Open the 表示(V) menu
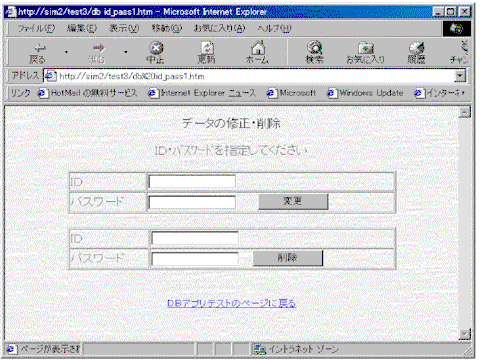Viewport: 480px width, 360px height. pyautogui.click(x=124, y=28)
